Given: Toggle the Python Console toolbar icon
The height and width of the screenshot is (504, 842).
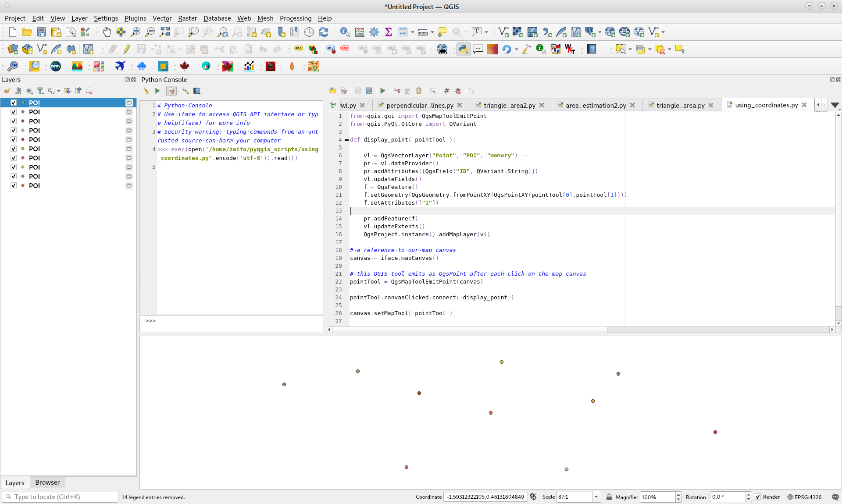Looking at the screenshot, I should pos(463,49).
